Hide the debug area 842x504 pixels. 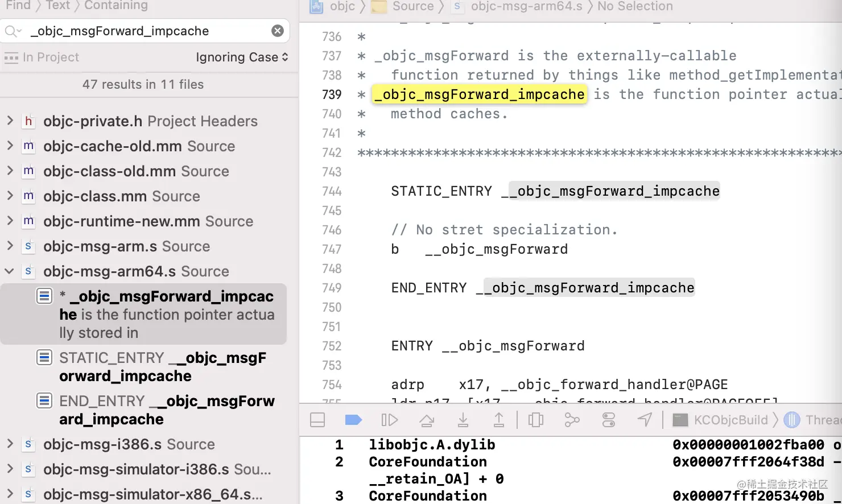tap(317, 420)
